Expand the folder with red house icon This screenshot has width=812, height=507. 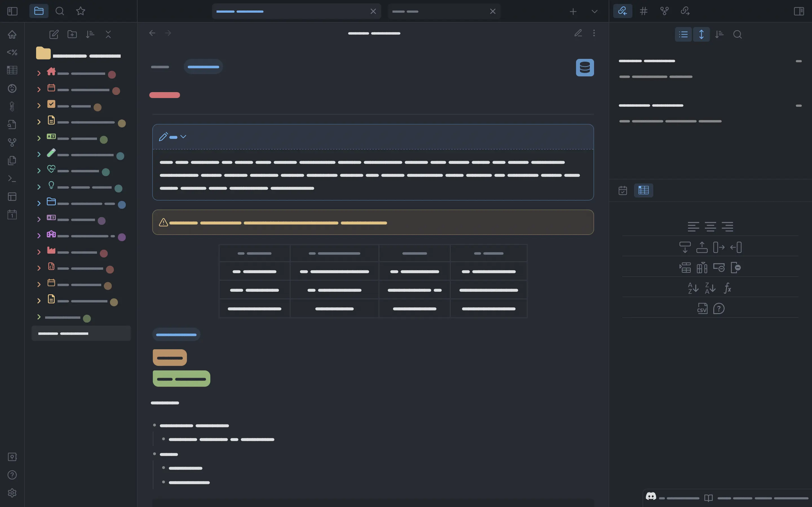point(39,73)
